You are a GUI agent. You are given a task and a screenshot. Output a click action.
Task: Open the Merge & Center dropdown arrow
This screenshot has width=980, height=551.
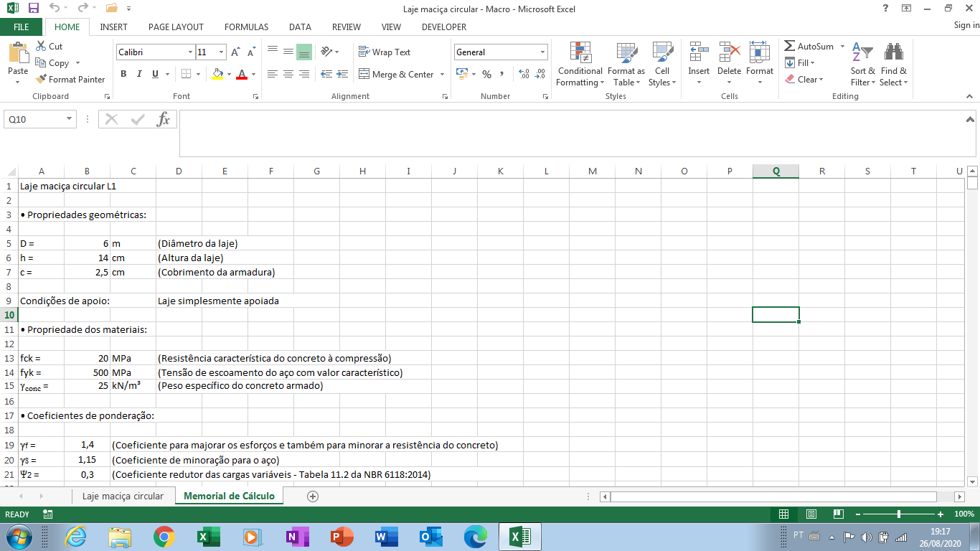tap(442, 75)
